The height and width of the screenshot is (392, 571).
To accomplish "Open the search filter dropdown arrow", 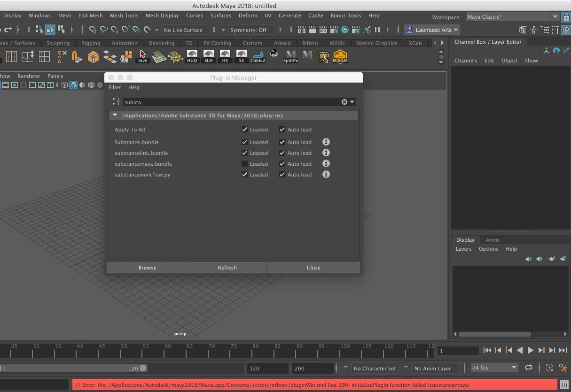I will tap(352, 102).
